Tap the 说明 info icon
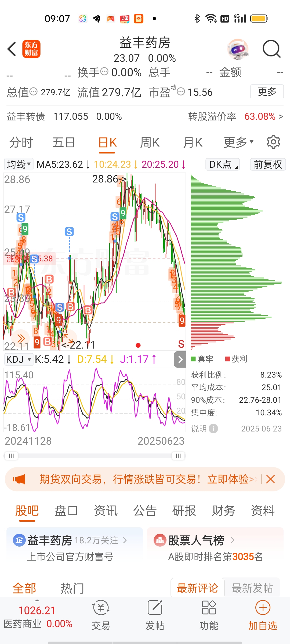290x644 pixels. pyautogui.click(x=213, y=429)
